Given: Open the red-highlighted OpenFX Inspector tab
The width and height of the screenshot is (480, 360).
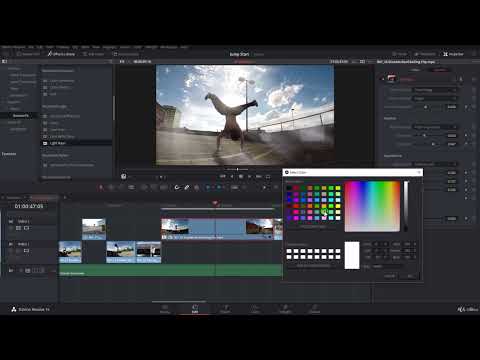Looking at the screenshot, I should [440, 70].
